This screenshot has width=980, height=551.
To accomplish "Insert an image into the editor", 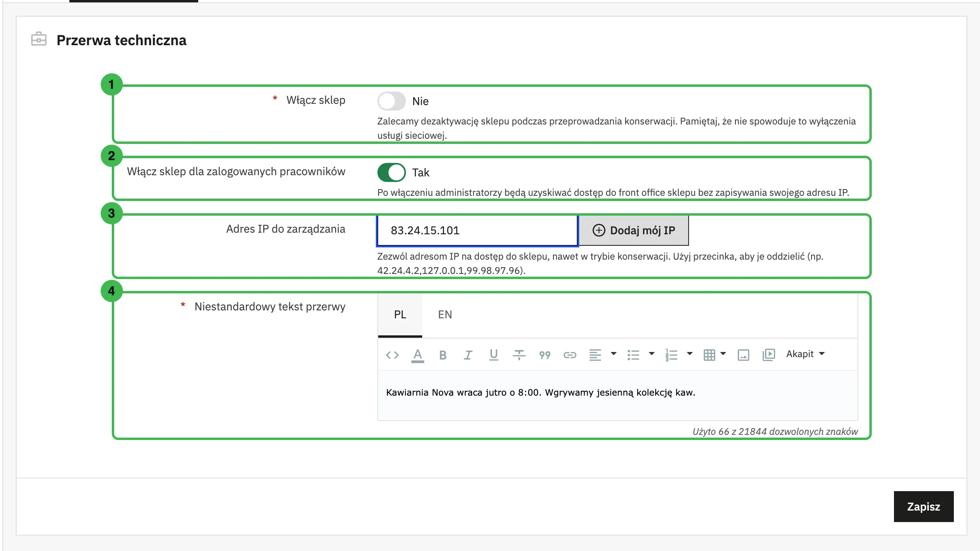I will [743, 355].
